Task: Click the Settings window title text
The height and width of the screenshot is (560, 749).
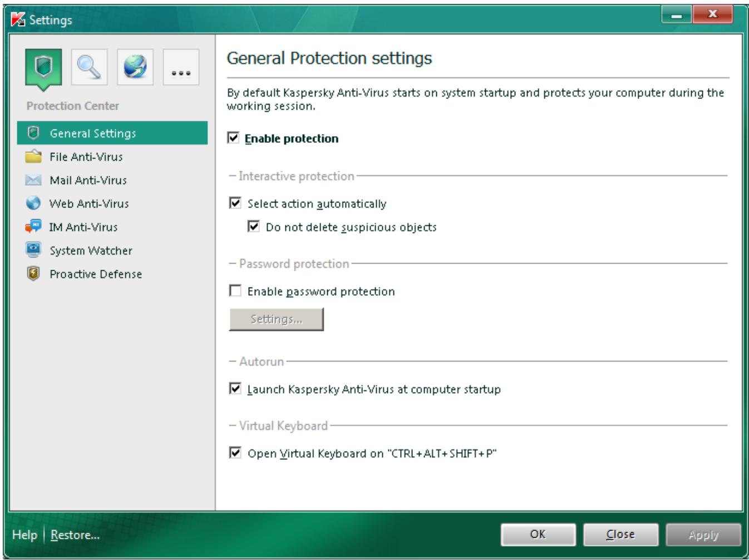Action: (x=51, y=20)
